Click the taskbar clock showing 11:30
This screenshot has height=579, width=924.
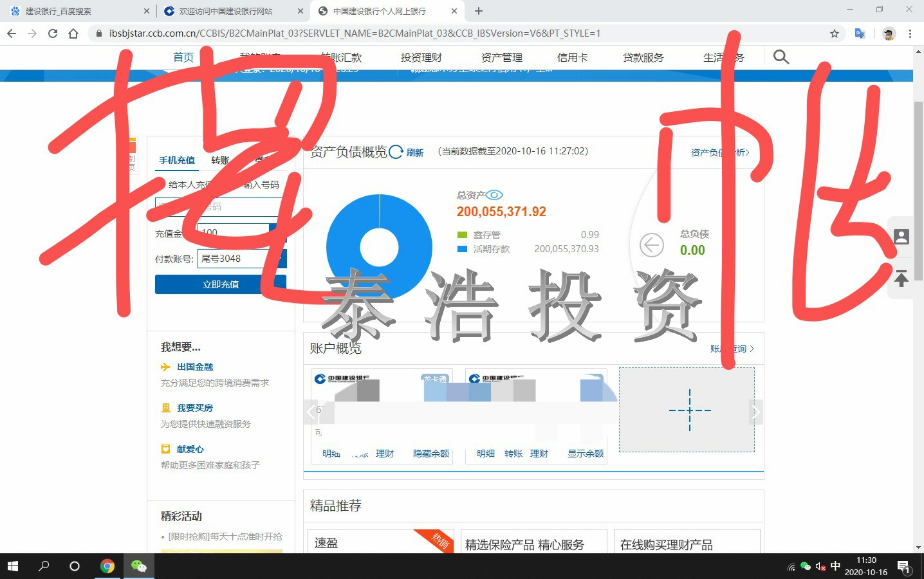(866, 566)
